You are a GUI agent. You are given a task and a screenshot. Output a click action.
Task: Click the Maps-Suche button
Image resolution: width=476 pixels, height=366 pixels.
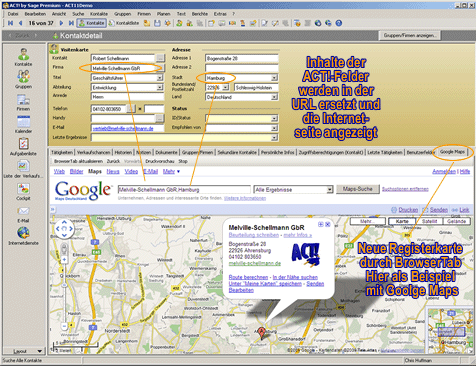tap(358, 189)
